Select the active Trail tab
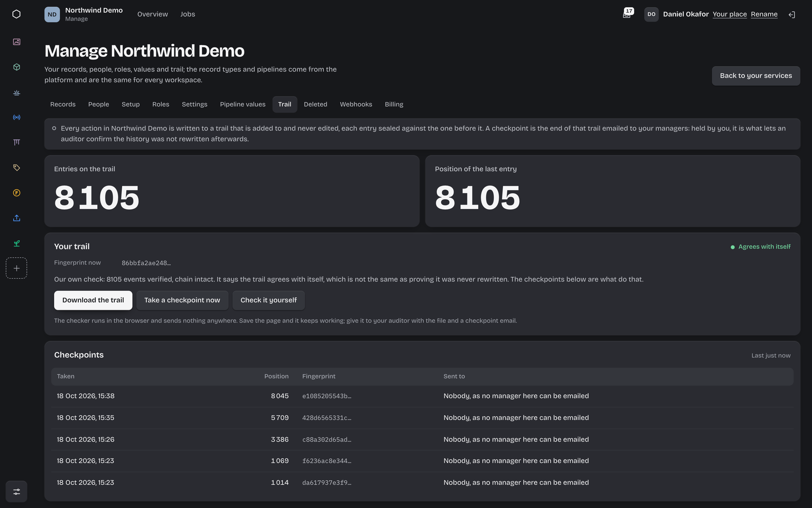The image size is (812, 508). pyautogui.click(x=284, y=105)
